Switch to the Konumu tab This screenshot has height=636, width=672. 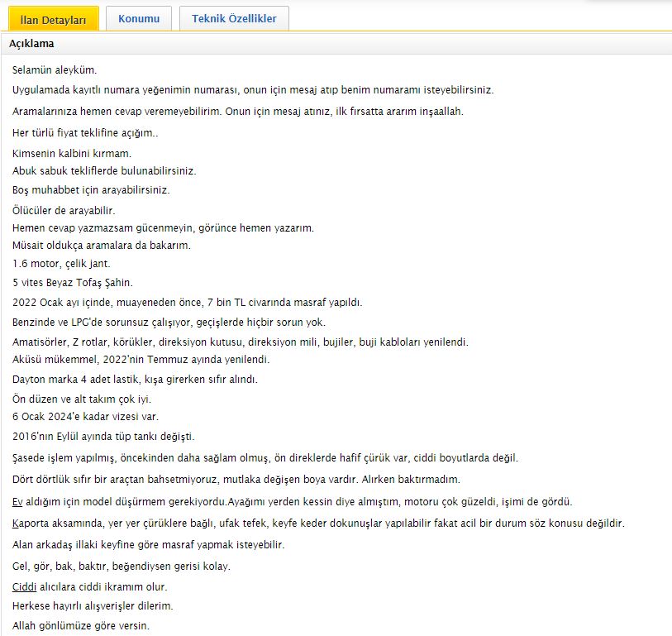(139, 18)
